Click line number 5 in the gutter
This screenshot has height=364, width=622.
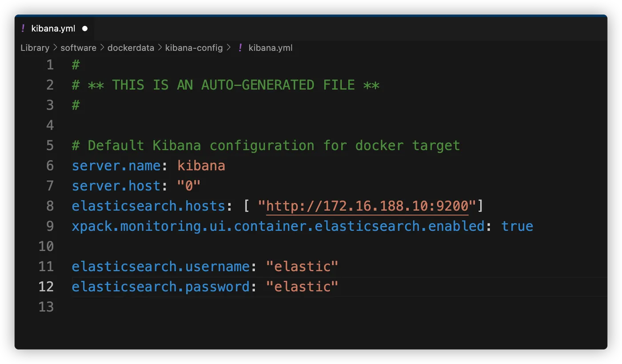pos(50,145)
